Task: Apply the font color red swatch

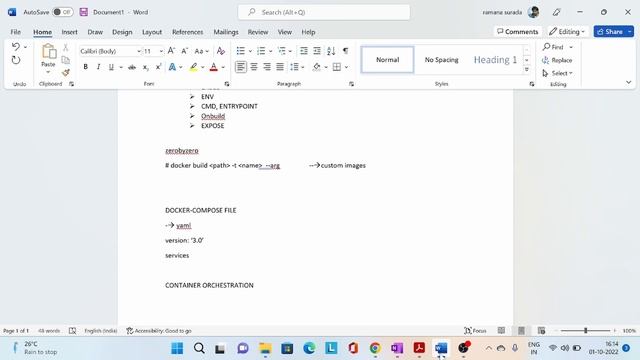Action: click(213, 67)
